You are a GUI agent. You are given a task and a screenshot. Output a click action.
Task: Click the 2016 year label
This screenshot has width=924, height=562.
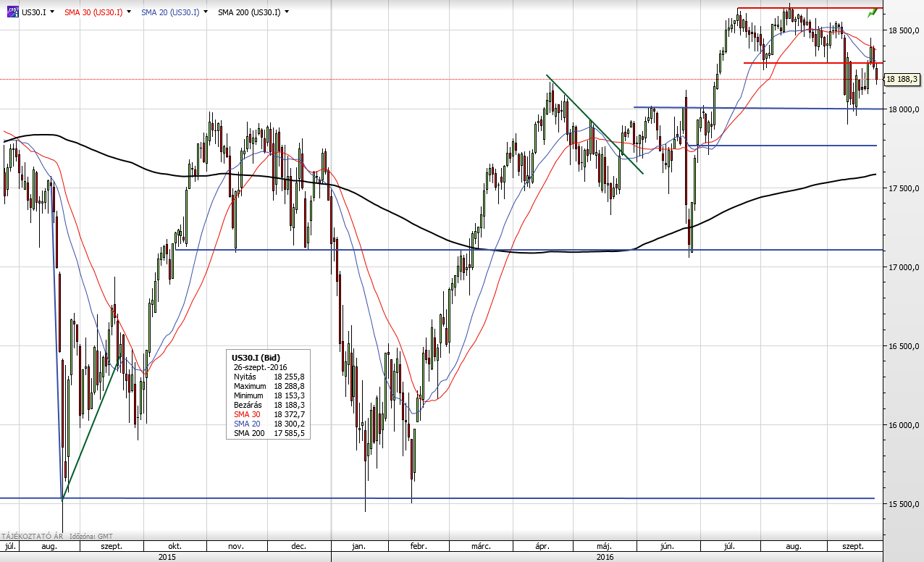click(605, 557)
